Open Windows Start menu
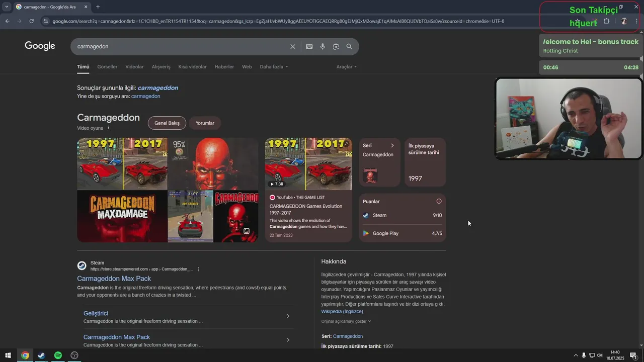The width and height of the screenshot is (644, 362). pyautogui.click(x=8, y=355)
